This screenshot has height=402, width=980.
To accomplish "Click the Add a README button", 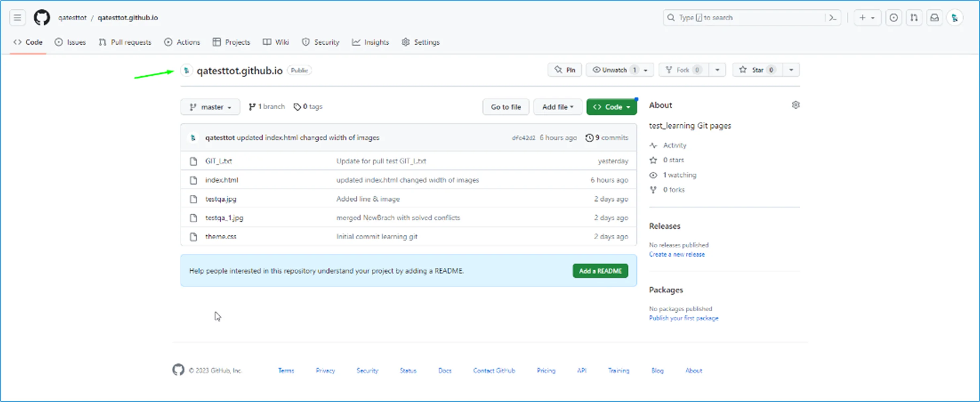I will pos(600,271).
